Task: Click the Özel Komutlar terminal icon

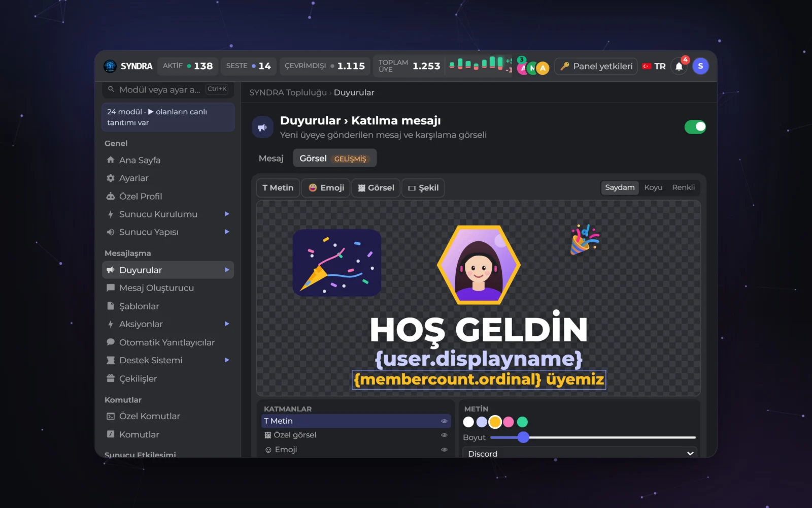Action: 111,416
